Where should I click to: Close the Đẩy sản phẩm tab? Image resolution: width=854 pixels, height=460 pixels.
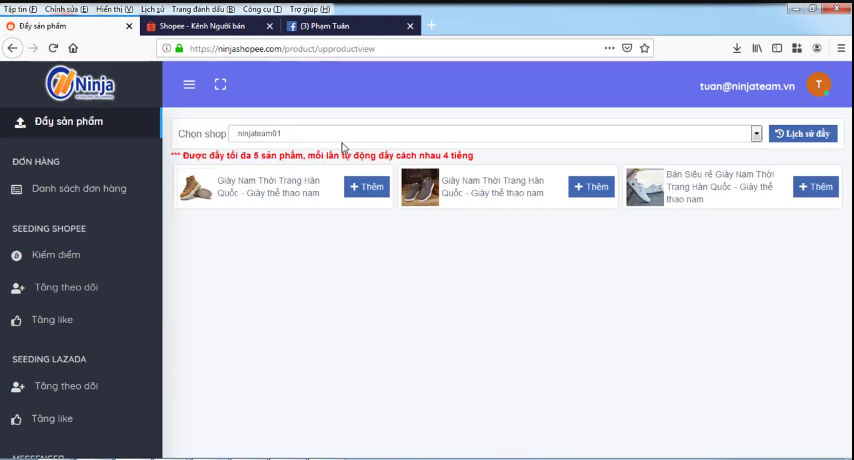pos(129,26)
